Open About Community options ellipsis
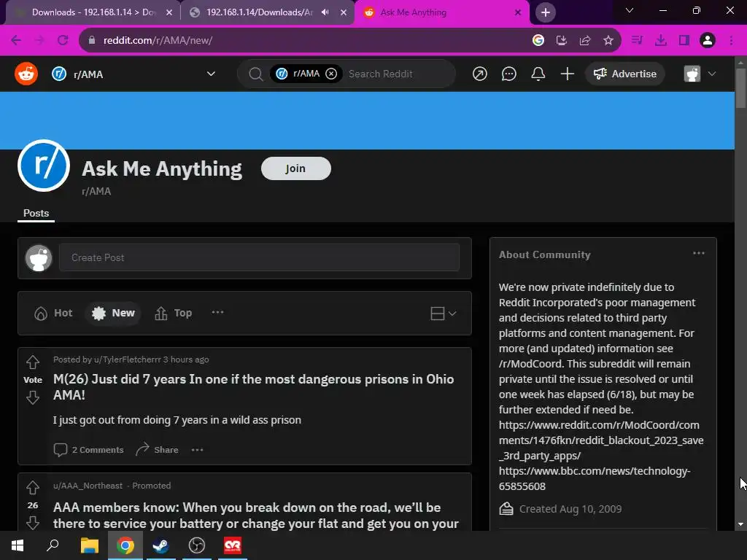 click(698, 253)
